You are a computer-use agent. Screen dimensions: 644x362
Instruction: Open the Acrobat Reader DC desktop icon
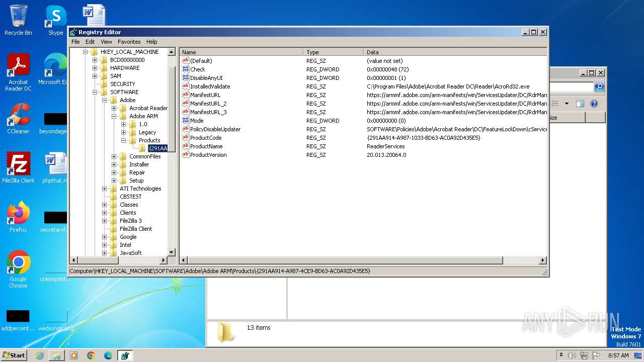(18, 73)
